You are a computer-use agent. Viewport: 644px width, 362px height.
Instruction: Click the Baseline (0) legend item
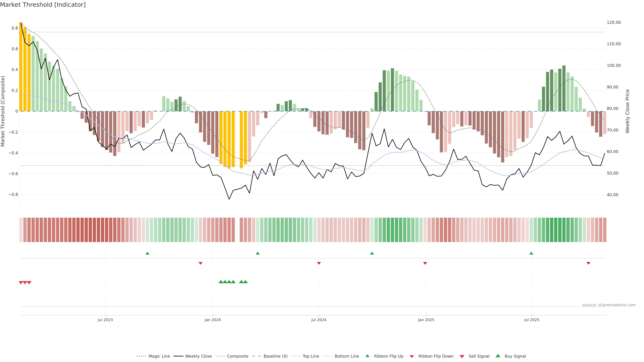tap(275, 356)
